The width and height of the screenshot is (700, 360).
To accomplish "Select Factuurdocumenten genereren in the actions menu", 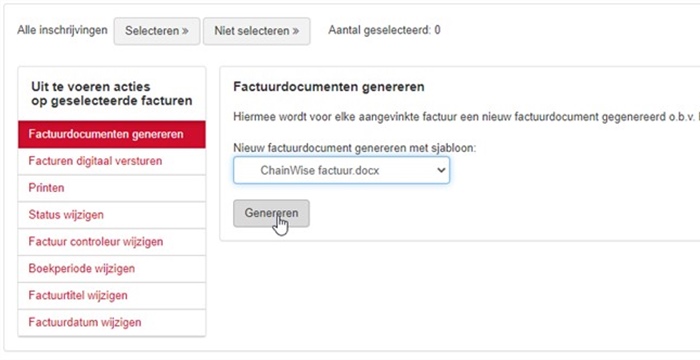I will coord(112,134).
